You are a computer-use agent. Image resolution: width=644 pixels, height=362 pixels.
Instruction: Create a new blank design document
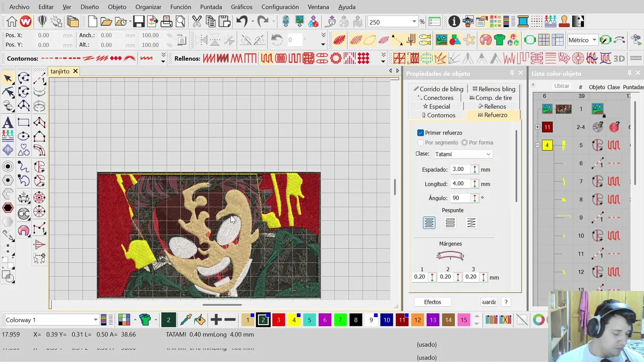tap(93, 22)
